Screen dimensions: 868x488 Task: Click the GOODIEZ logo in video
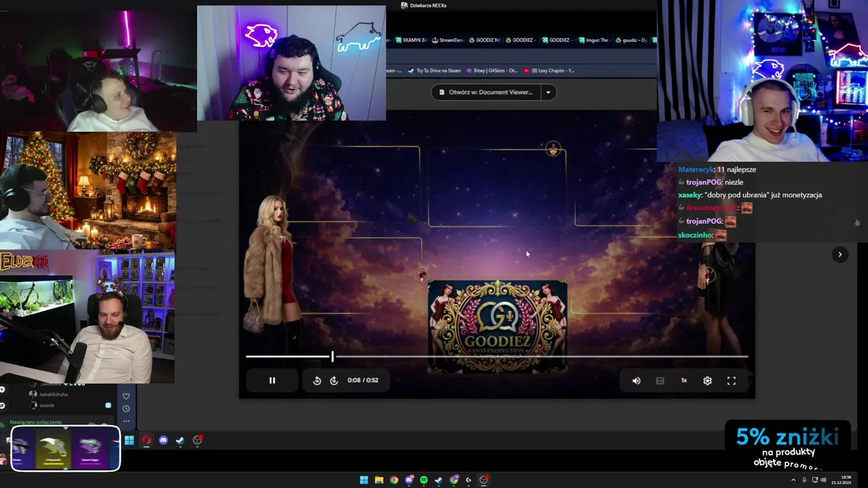click(x=498, y=325)
